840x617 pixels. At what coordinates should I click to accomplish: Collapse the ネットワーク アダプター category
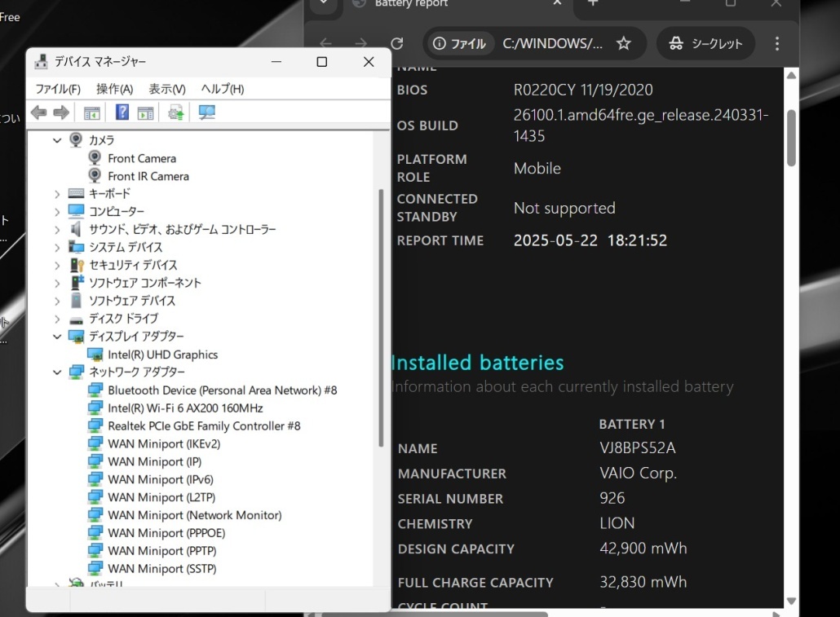pyautogui.click(x=57, y=372)
